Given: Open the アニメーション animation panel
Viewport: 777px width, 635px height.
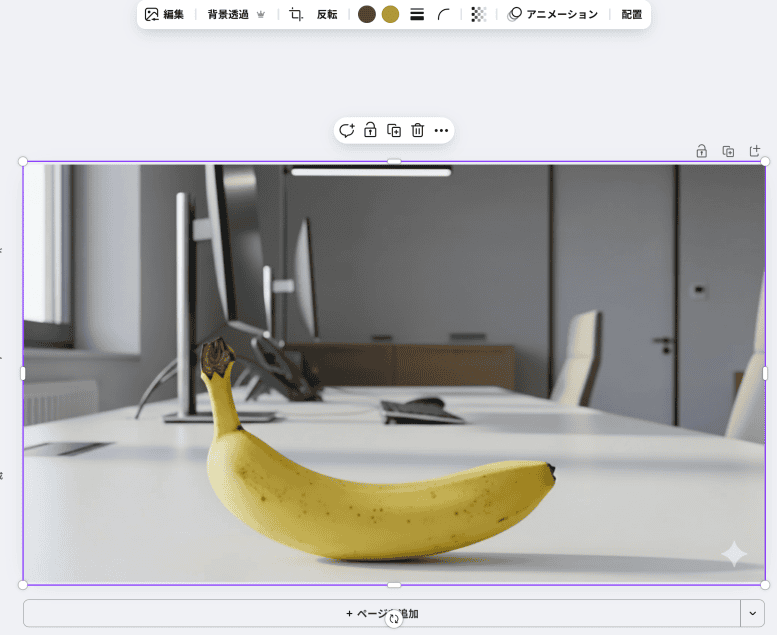Looking at the screenshot, I should pos(552,15).
